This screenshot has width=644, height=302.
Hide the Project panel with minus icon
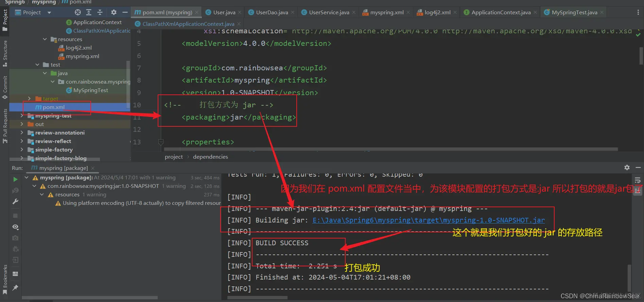[125, 12]
